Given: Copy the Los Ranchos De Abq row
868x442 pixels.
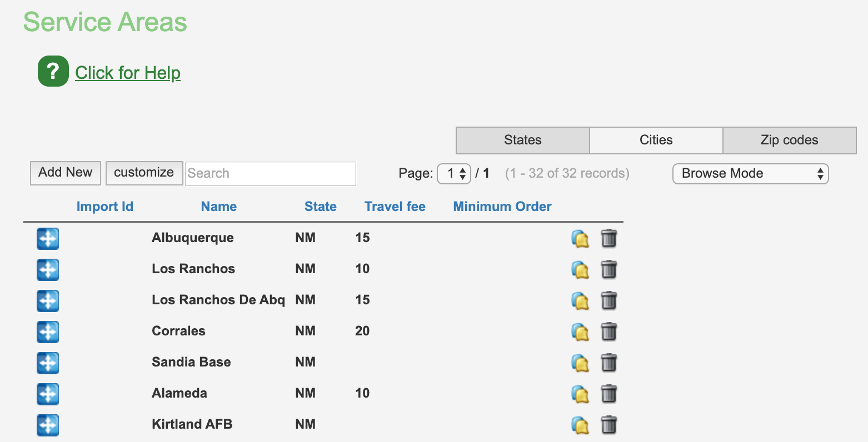Looking at the screenshot, I should (580, 301).
